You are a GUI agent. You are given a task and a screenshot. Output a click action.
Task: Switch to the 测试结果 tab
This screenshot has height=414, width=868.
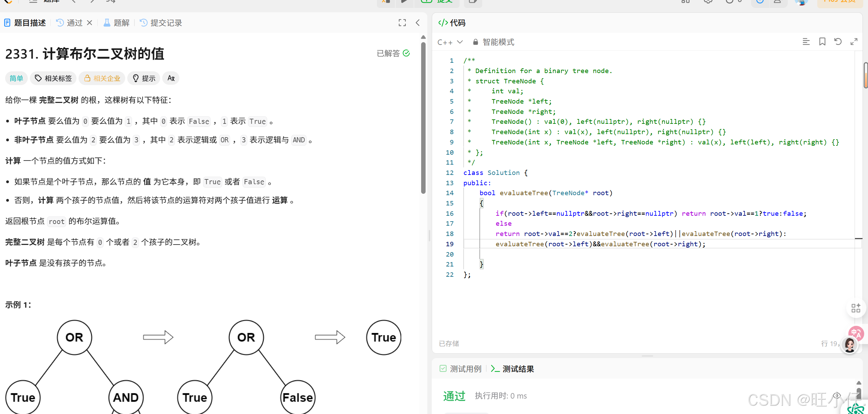(x=512, y=369)
